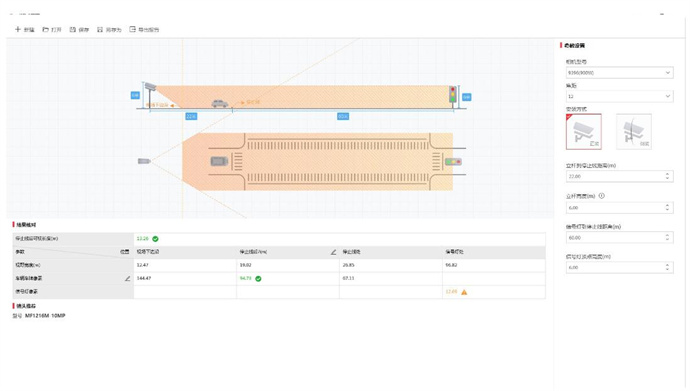Select the side-mount camera installation option
690x391 pixels.
tap(634, 132)
